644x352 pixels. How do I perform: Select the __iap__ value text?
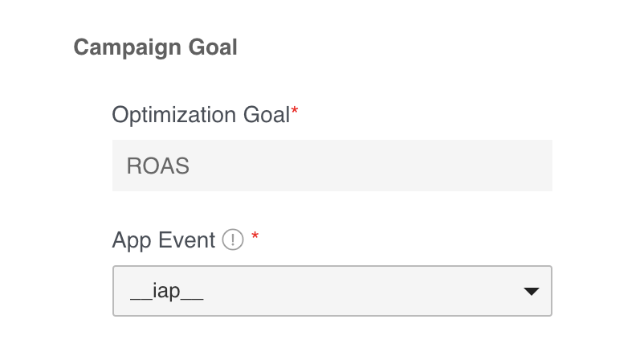coord(166,291)
